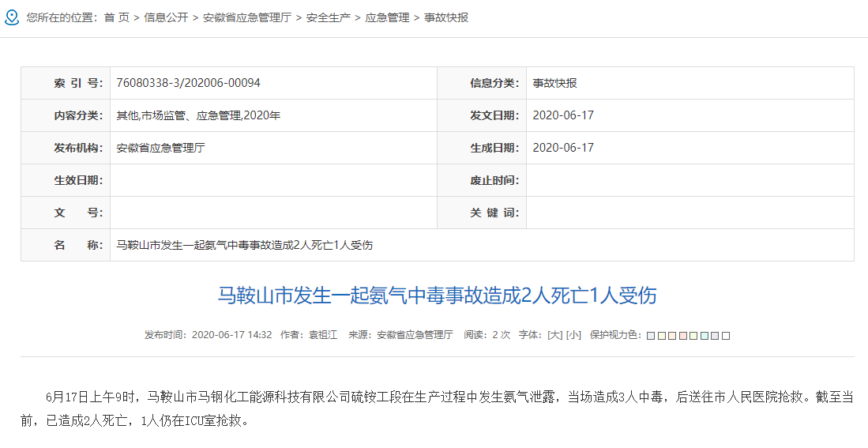
Task: Click the 应急管理 breadcrumb link
Action: point(388,17)
